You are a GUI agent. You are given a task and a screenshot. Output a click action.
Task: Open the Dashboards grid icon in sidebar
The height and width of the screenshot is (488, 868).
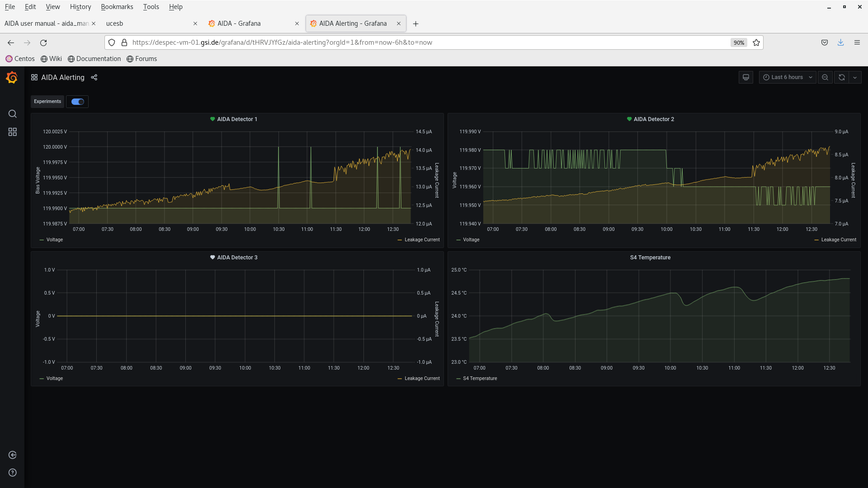(x=13, y=132)
